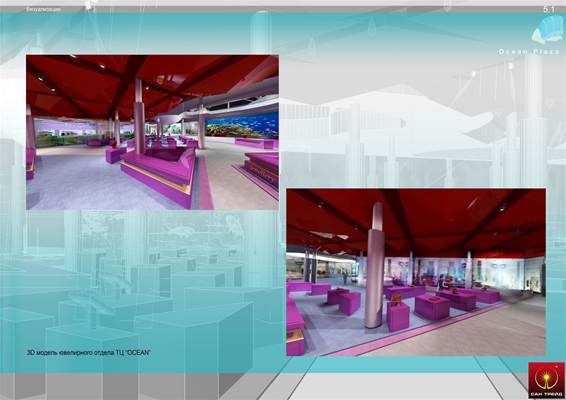Click the 3D модель ювелирного отдела caption
This screenshot has height=400, width=566.
pos(88,352)
